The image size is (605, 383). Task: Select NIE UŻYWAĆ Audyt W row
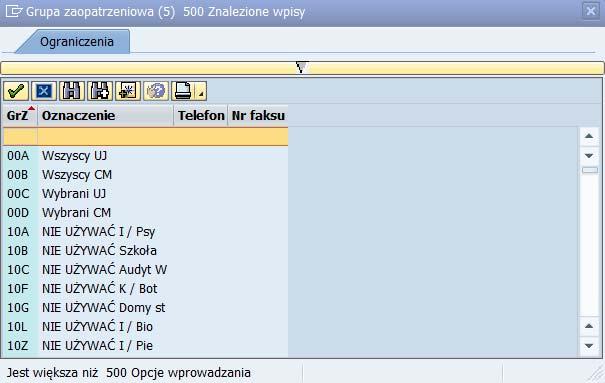(145, 270)
